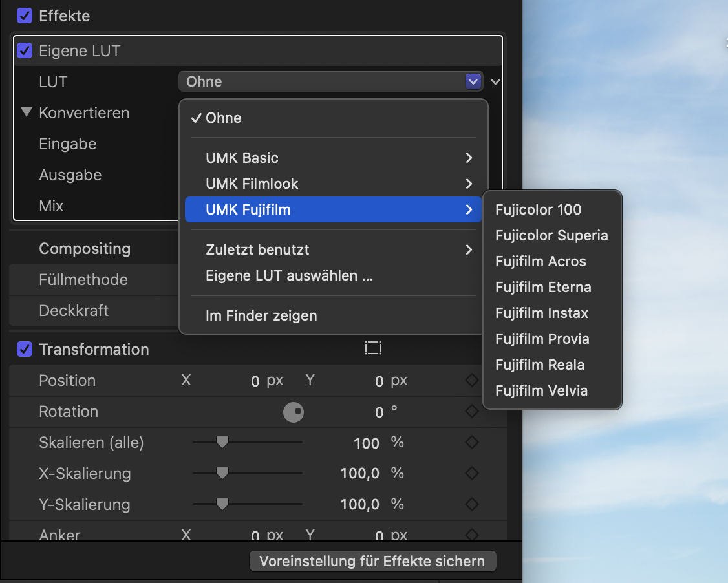Open the LUT popup menu showing Ohne

click(x=330, y=81)
